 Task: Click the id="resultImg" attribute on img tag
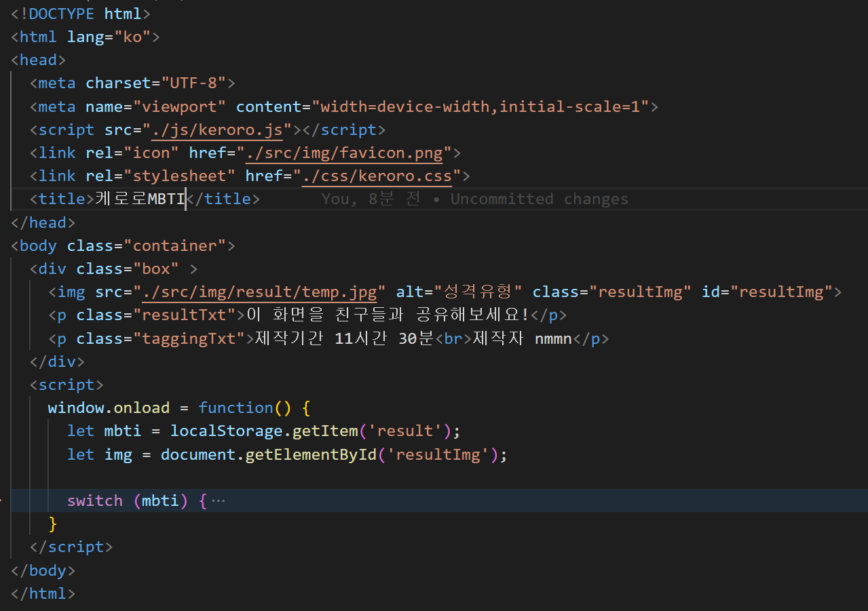767,292
